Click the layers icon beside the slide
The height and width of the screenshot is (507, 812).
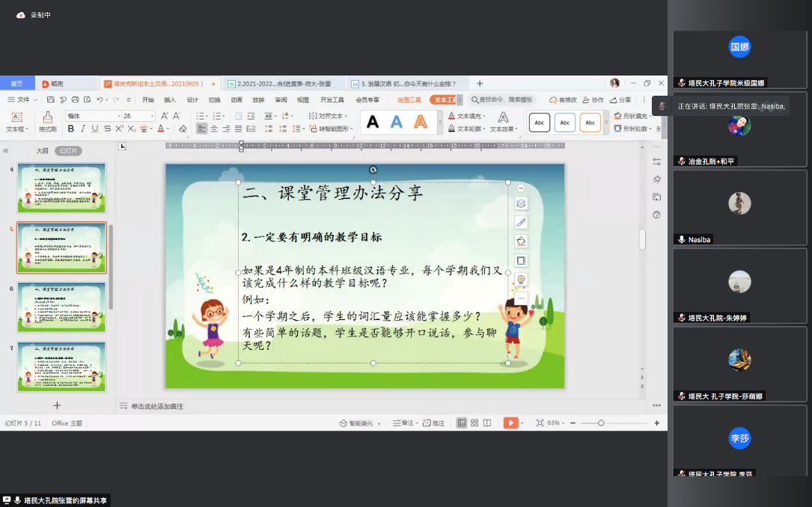[x=522, y=203]
